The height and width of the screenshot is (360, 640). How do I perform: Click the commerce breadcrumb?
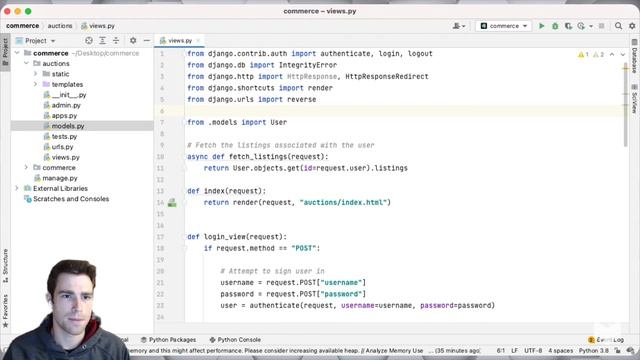(x=22, y=26)
